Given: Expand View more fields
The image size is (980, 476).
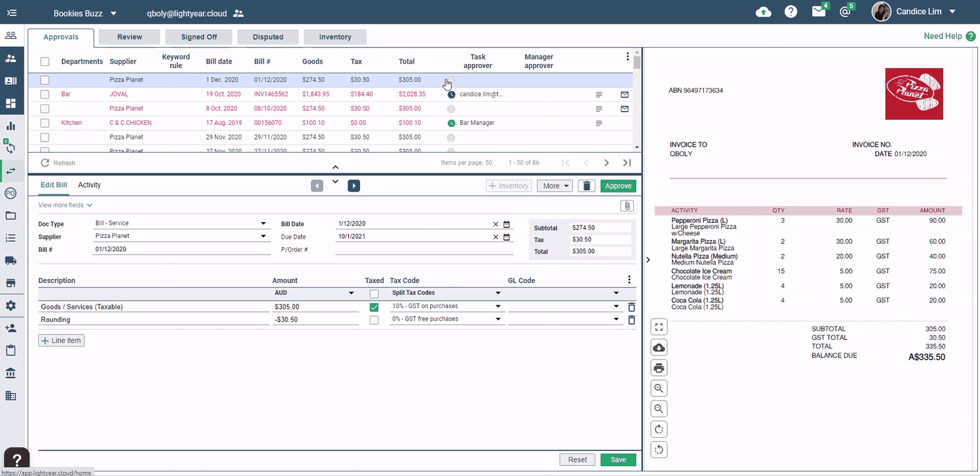Looking at the screenshot, I should click(65, 206).
